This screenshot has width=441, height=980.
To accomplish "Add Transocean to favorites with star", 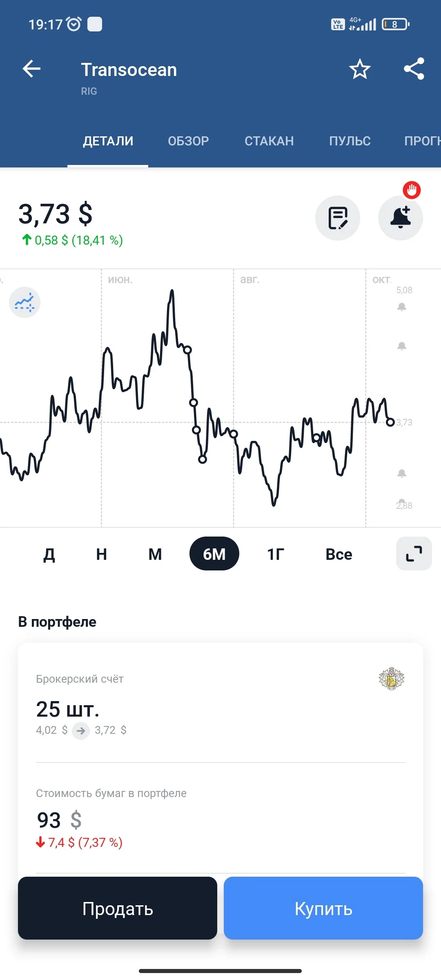I will pos(360,69).
